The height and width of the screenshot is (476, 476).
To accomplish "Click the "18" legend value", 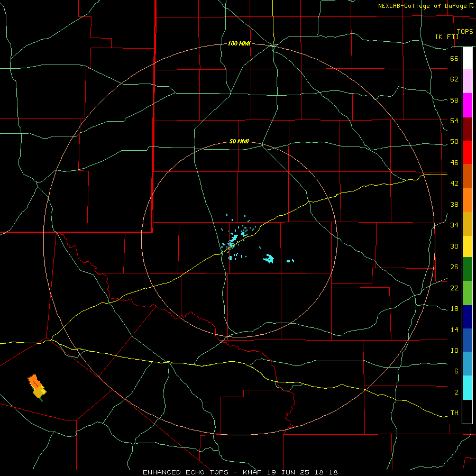I will (x=454, y=309).
